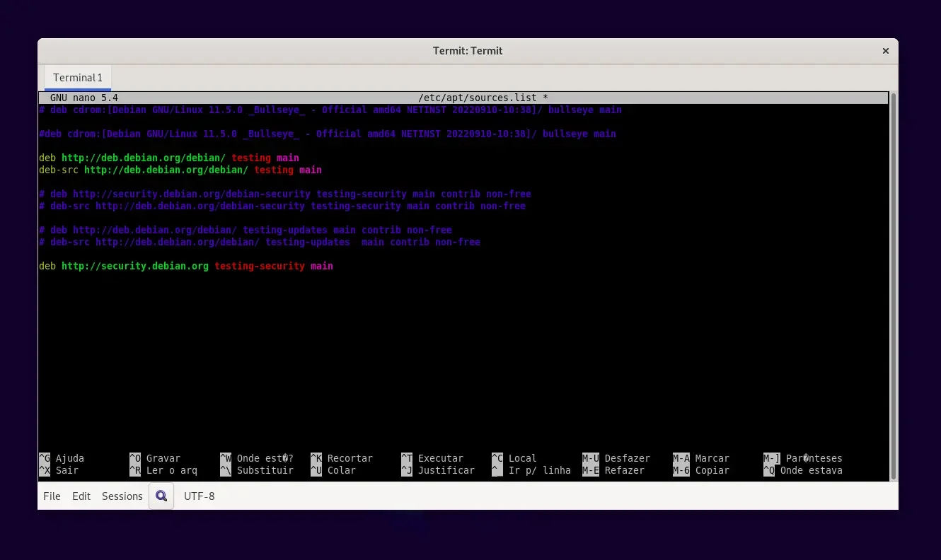The height and width of the screenshot is (560, 941).
Task: Click the M-A Marcar shortcut
Action: pos(701,458)
